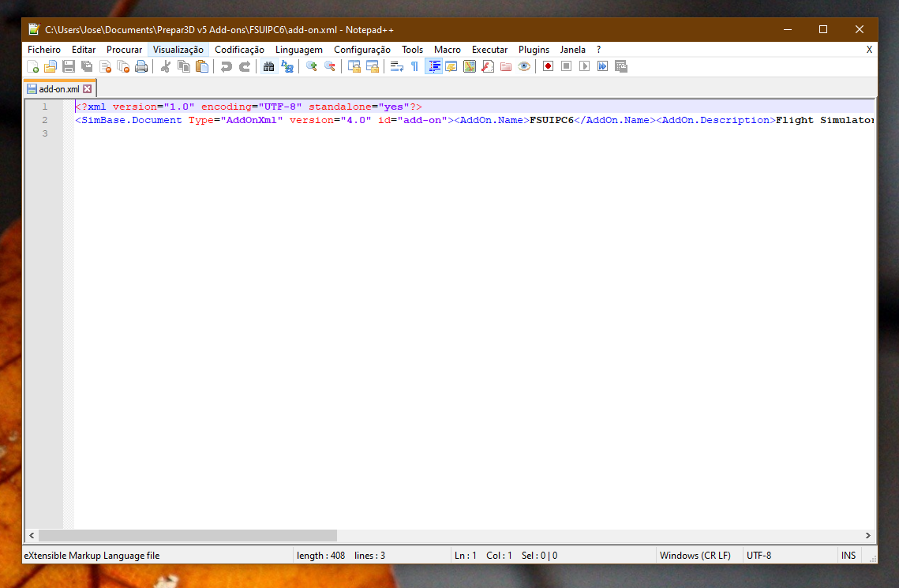The image size is (899, 588).
Task: Open the Janela menu
Action: click(x=573, y=50)
